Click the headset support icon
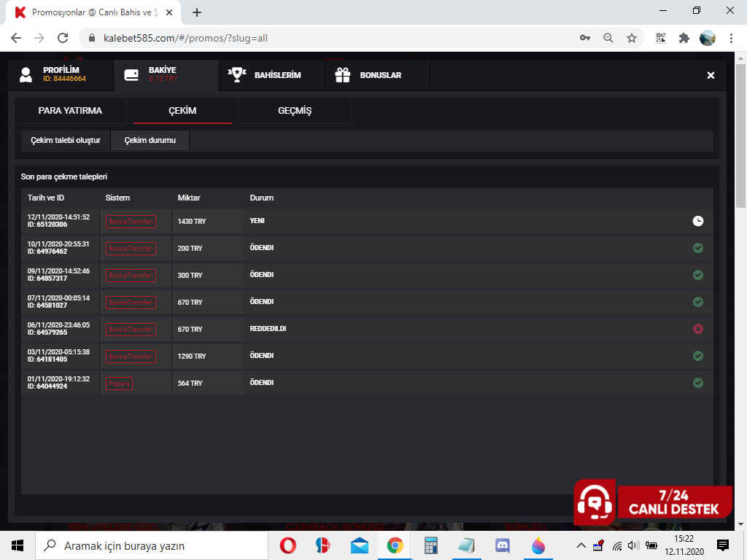This screenshot has width=747, height=560. [595, 502]
